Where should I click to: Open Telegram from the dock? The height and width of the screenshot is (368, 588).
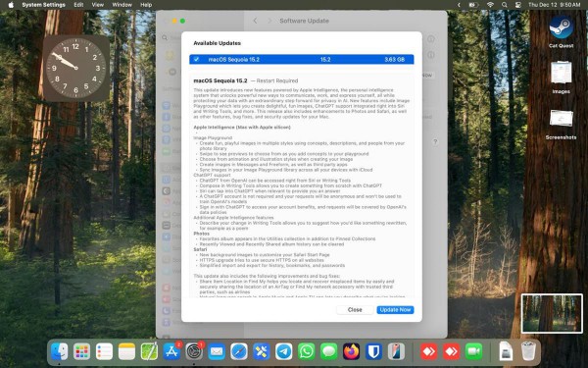point(284,352)
